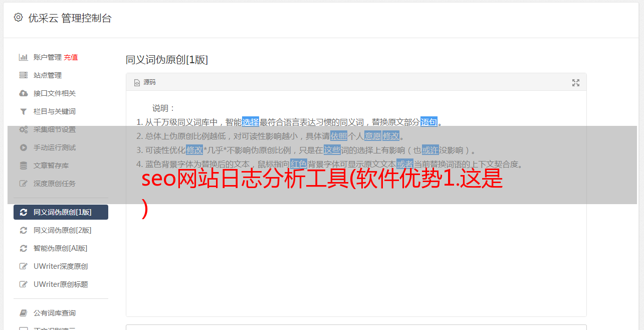Click the 源码 source code button
Screen dimensions: 644x330
(145, 82)
